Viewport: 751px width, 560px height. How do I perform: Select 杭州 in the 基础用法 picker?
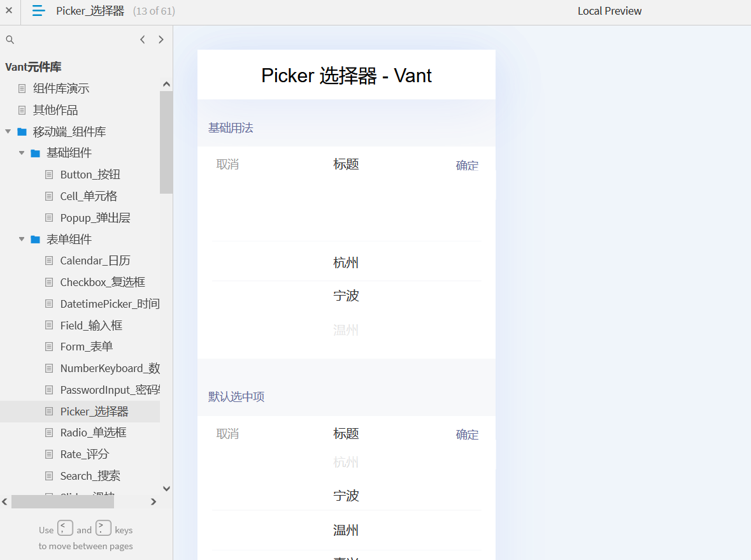pyautogui.click(x=346, y=263)
